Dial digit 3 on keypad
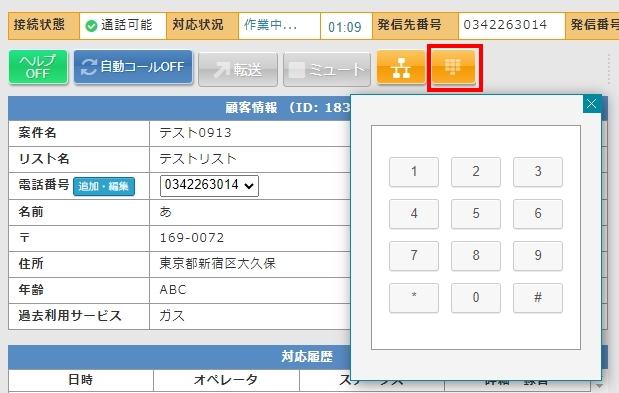The width and height of the screenshot is (619, 393). click(x=538, y=172)
